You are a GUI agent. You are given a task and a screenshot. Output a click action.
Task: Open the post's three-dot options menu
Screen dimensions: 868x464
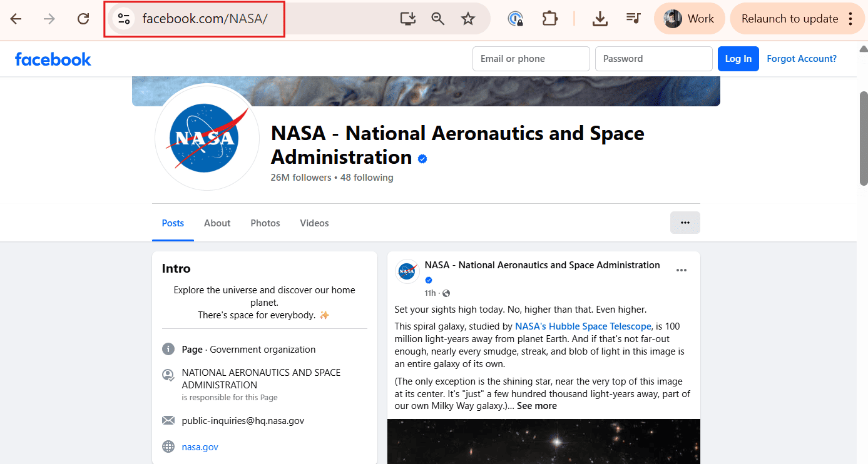click(682, 269)
